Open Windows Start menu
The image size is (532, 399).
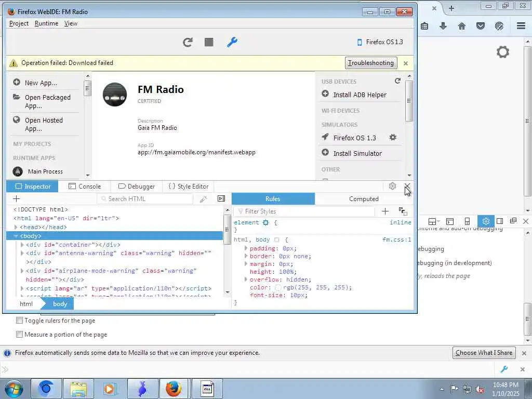[14, 389]
